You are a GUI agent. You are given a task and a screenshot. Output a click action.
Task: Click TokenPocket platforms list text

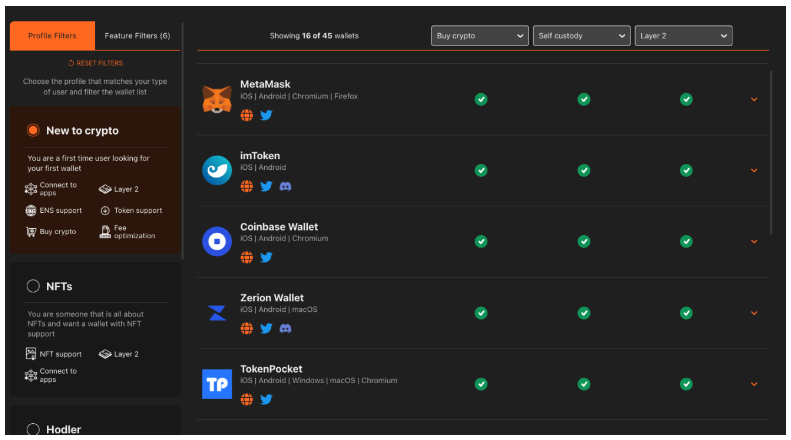click(319, 380)
